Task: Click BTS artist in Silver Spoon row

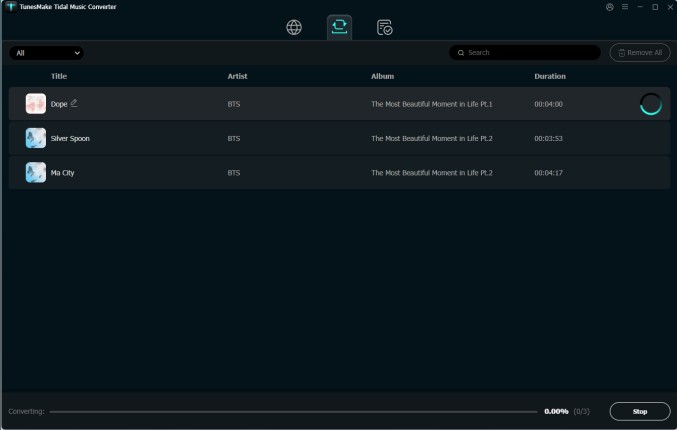Action: coord(234,138)
